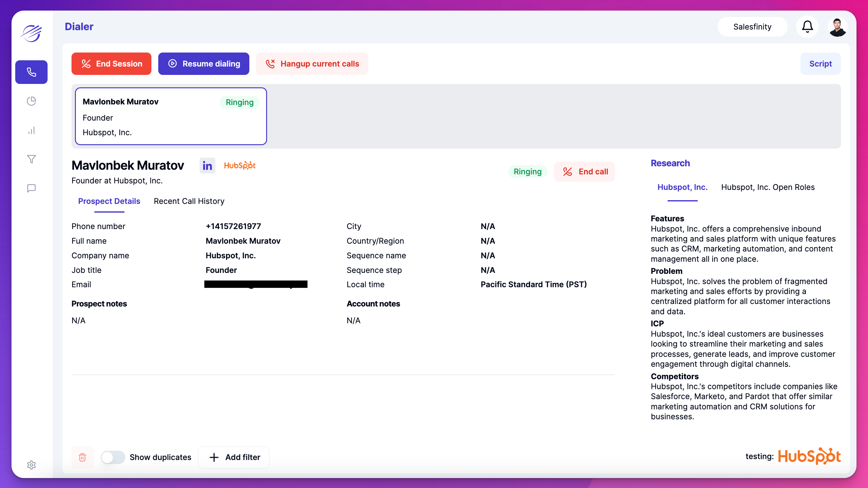Viewport: 868px width, 488px height.
Task: End call with Mavlonbek Muratov
Action: (584, 172)
